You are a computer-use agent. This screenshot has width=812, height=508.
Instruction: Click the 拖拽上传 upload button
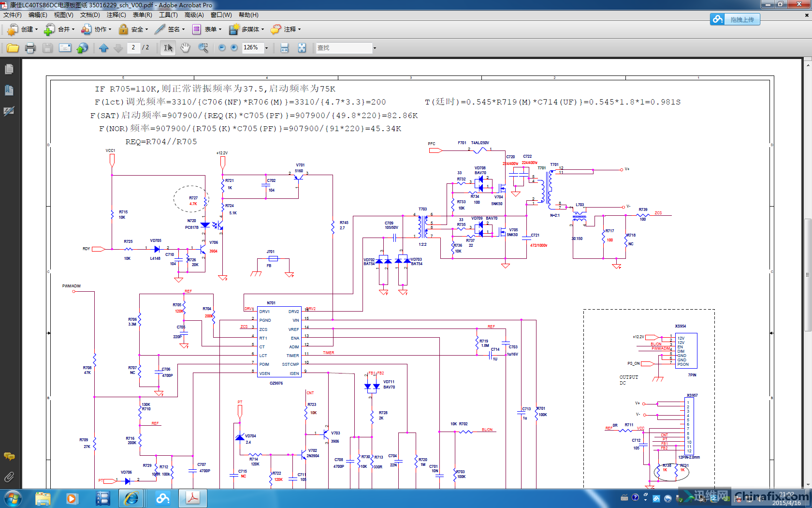tap(735, 19)
